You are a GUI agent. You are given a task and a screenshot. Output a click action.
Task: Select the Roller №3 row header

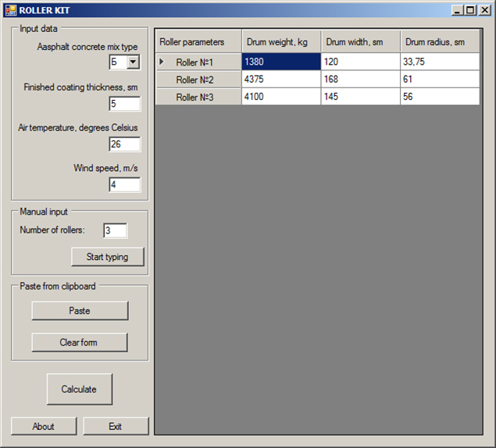(x=198, y=97)
